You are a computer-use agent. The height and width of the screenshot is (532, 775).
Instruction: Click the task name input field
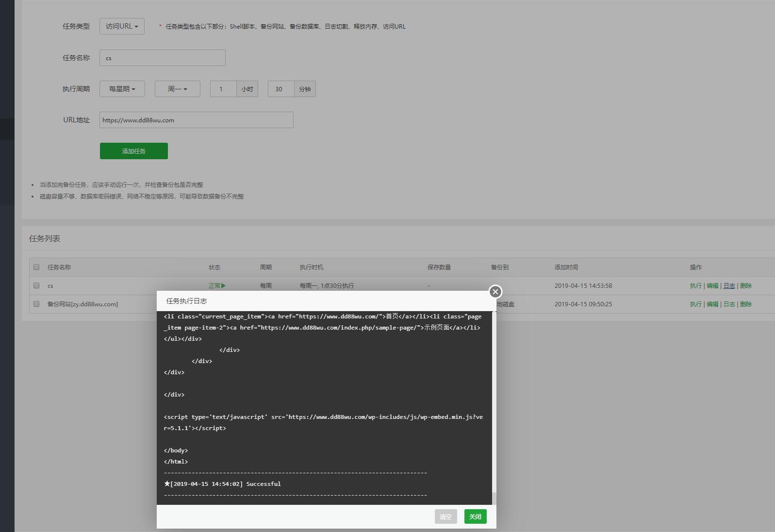point(162,58)
